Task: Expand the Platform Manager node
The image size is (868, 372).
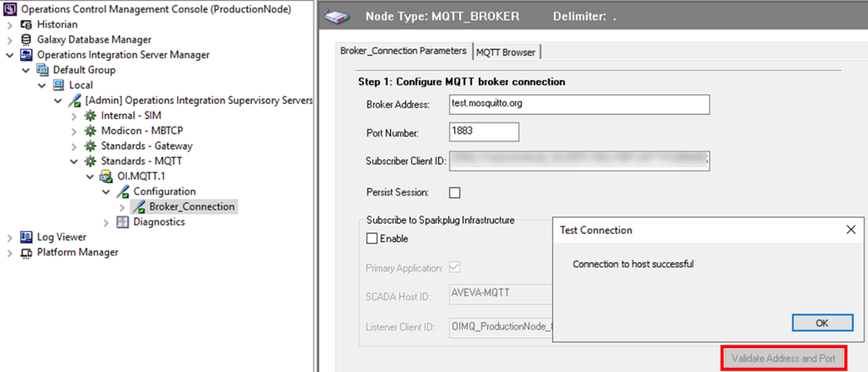Action: point(10,252)
